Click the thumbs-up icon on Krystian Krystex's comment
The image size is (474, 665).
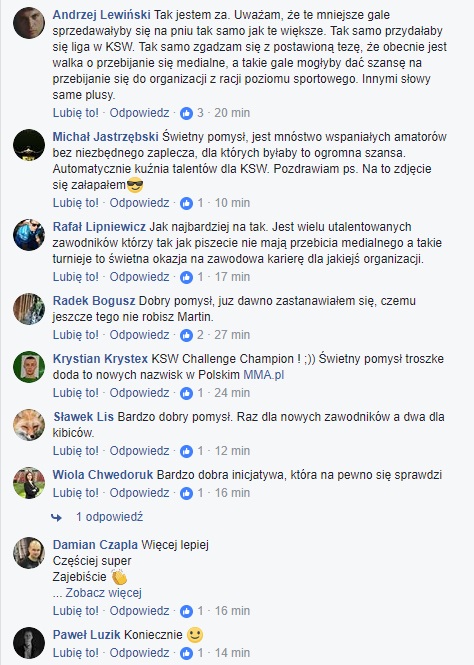coord(186,393)
